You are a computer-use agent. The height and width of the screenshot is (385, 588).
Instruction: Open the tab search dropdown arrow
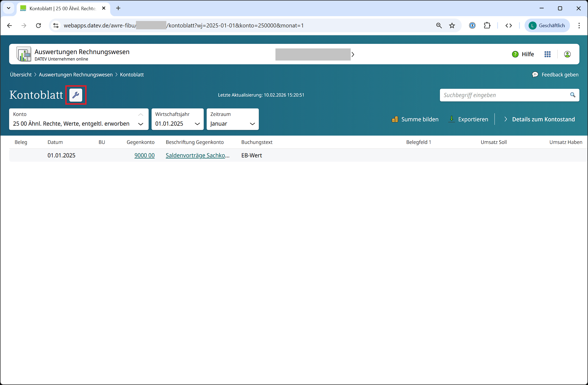(9, 8)
